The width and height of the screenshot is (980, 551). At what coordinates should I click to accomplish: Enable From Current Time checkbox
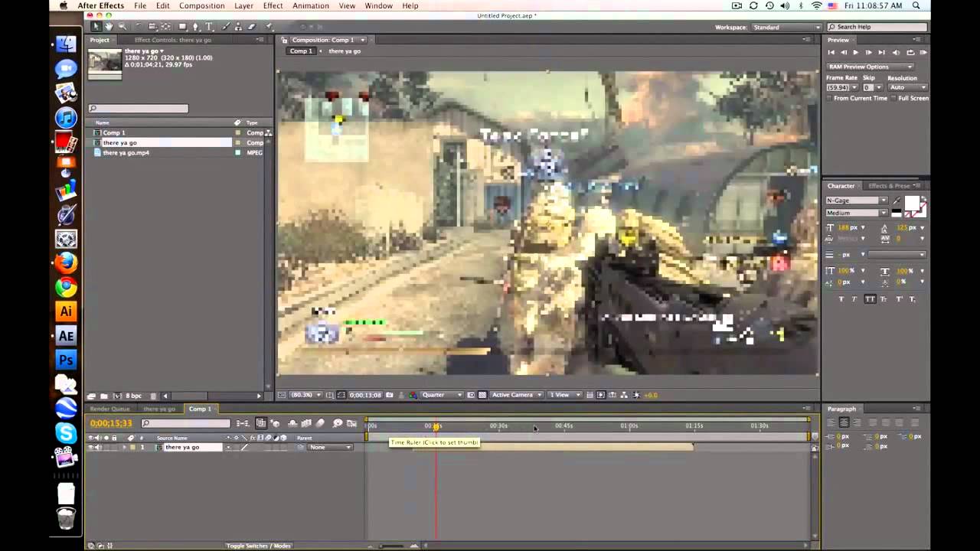pos(830,98)
